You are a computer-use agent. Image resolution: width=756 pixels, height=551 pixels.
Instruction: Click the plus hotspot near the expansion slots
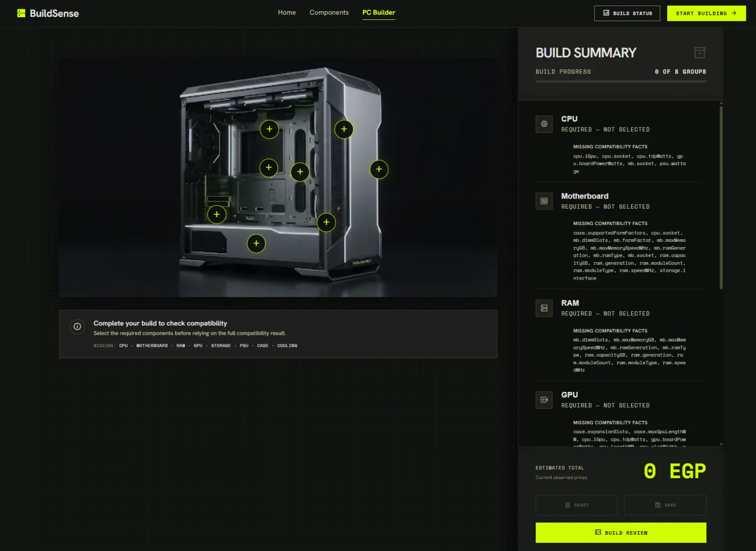(217, 215)
